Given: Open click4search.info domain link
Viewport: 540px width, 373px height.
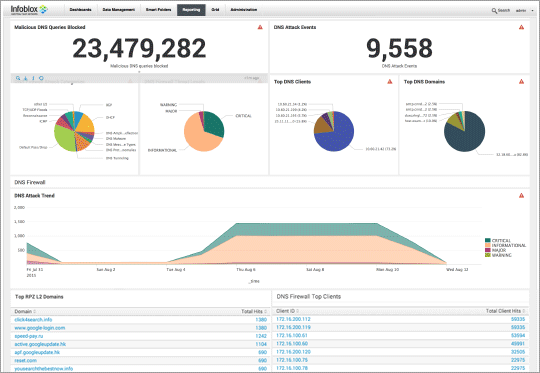Looking at the screenshot, I should [33, 320].
